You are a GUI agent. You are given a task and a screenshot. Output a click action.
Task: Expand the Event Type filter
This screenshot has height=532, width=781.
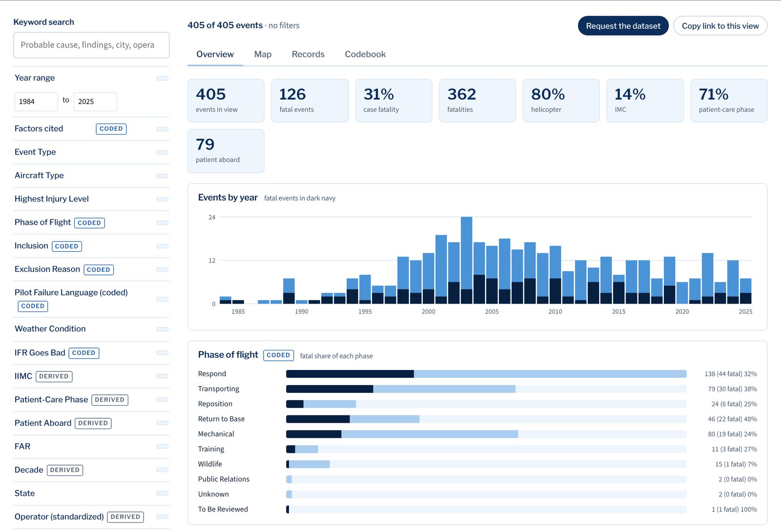(x=92, y=152)
